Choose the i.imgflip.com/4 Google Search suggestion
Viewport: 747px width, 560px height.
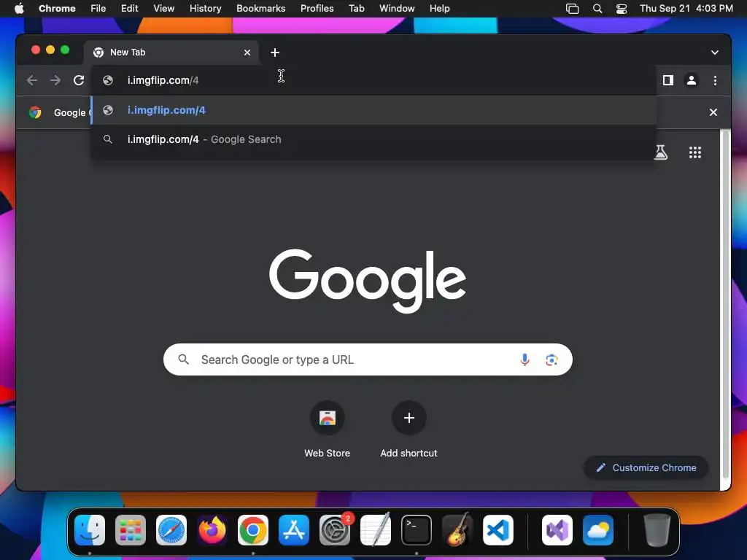tap(374, 139)
